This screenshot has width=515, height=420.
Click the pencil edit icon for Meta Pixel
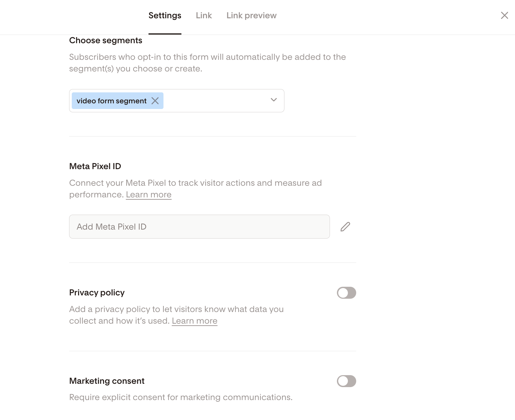pyautogui.click(x=345, y=227)
